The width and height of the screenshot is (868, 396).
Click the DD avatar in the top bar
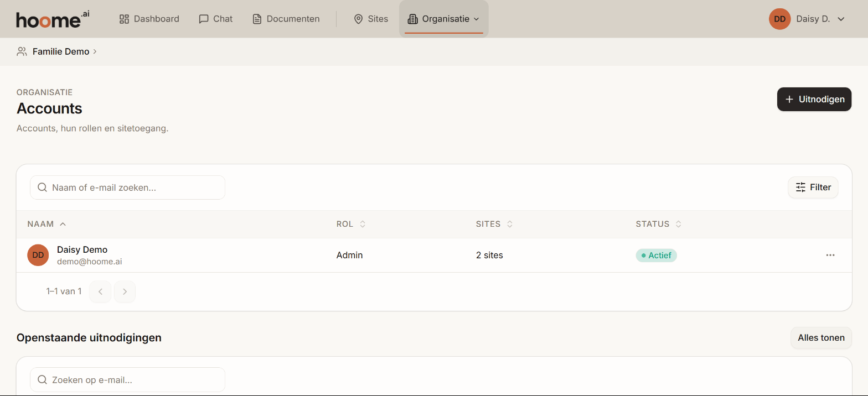pos(779,19)
